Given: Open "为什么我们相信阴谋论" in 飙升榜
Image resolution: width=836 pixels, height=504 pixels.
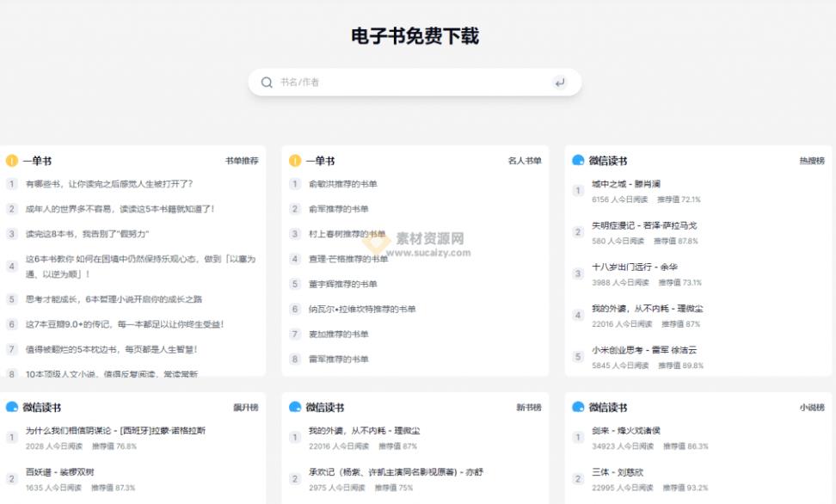Looking at the screenshot, I should click(116, 431).
